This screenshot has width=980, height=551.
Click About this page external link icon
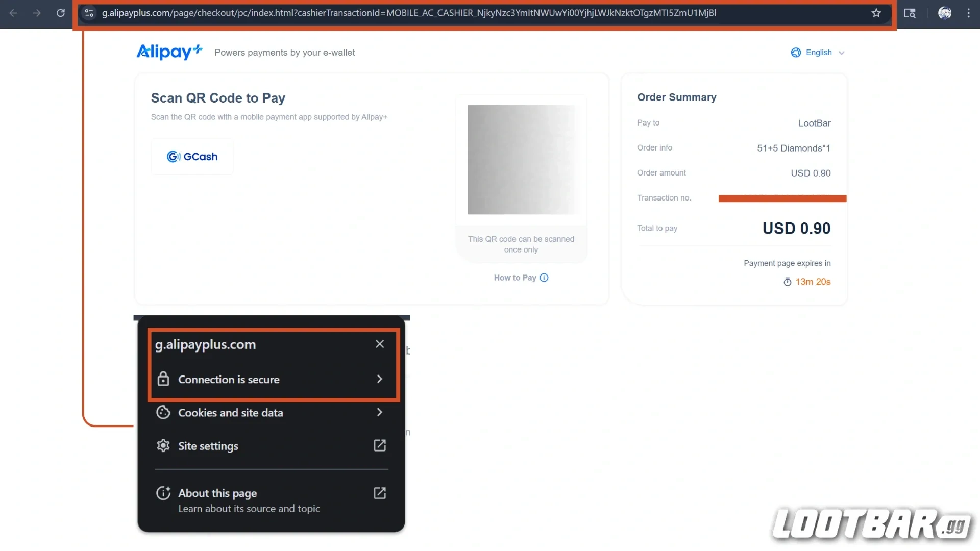tap(380, 493)
